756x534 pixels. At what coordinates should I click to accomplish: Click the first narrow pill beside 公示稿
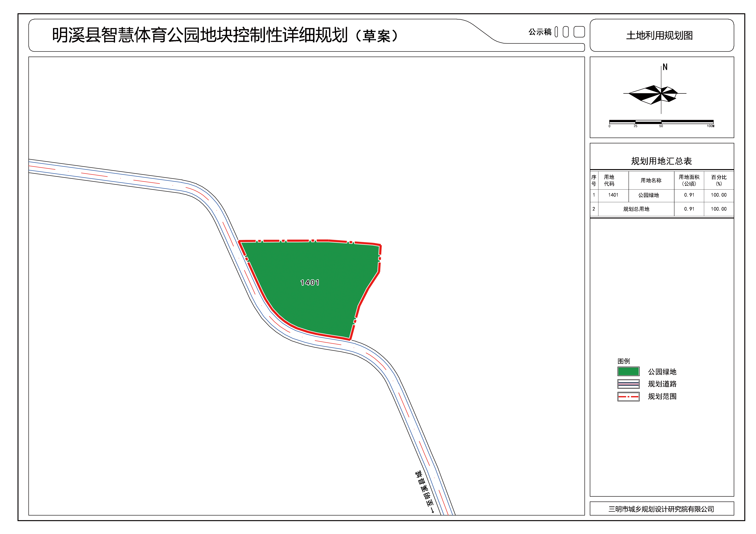556,32
